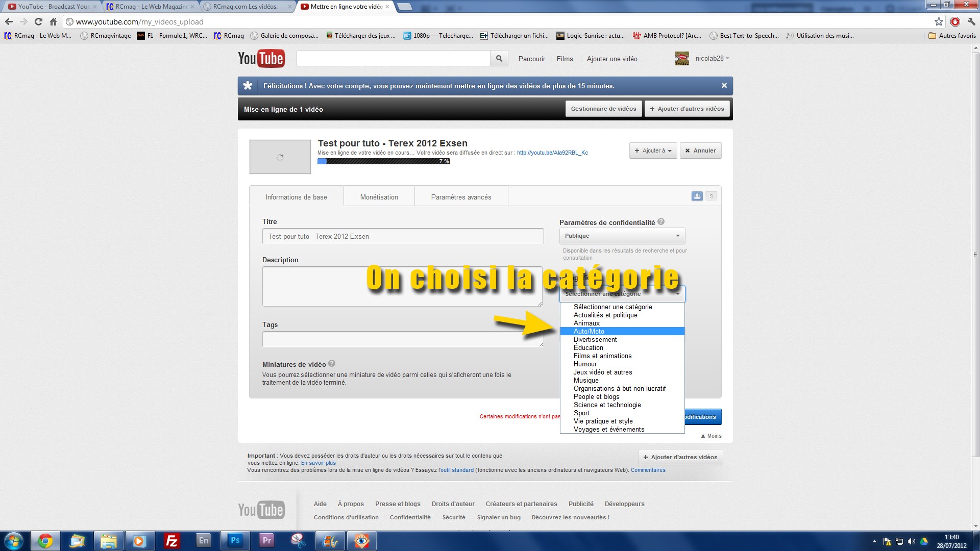Open the Ajouter à dropdown

(x=653, y=151)
